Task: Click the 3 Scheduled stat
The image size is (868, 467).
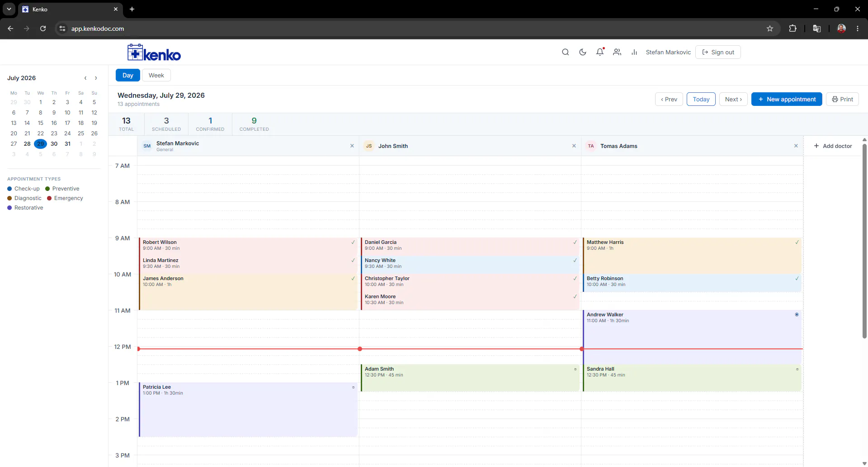Action: coord(166,124)
